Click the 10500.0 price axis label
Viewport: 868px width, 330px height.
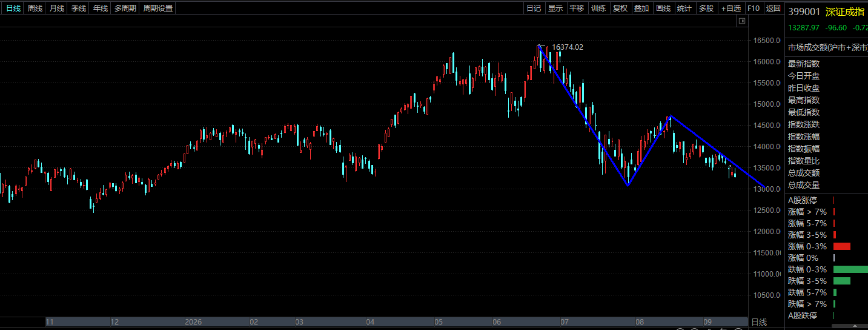(x=768, y=295)
